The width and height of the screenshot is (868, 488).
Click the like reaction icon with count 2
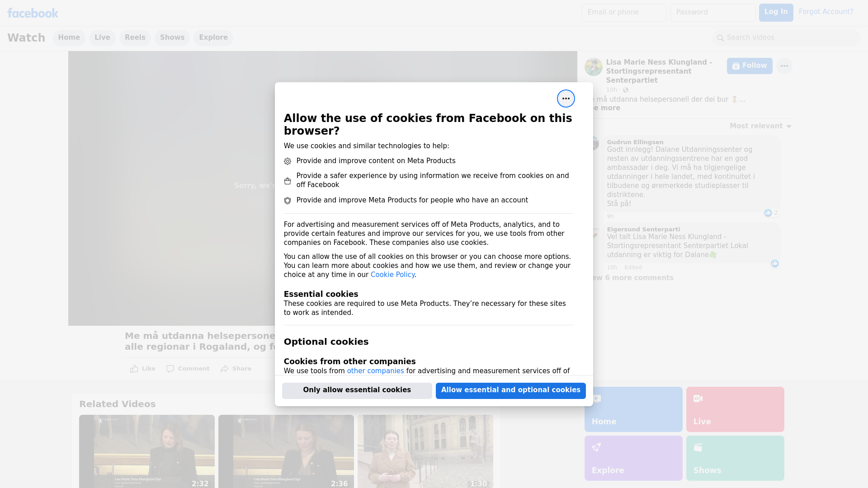(768, 213)
